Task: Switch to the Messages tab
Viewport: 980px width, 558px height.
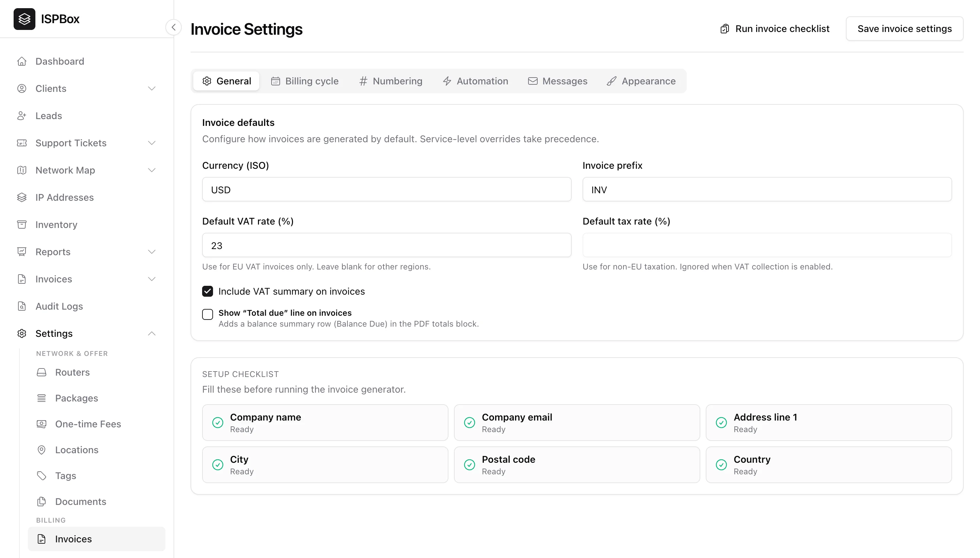Action: pyautogui.click(x=558, y=81)
